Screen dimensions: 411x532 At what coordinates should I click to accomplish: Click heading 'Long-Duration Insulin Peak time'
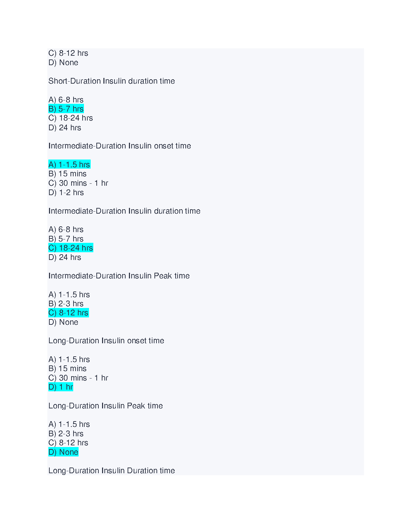105,406
